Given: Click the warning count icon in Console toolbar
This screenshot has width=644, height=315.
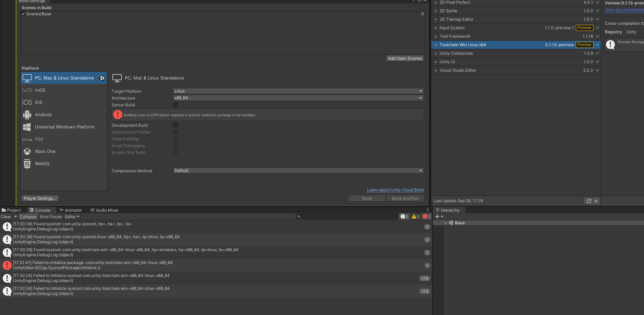Looking at the screenshot, I should [x=415, y=216].
